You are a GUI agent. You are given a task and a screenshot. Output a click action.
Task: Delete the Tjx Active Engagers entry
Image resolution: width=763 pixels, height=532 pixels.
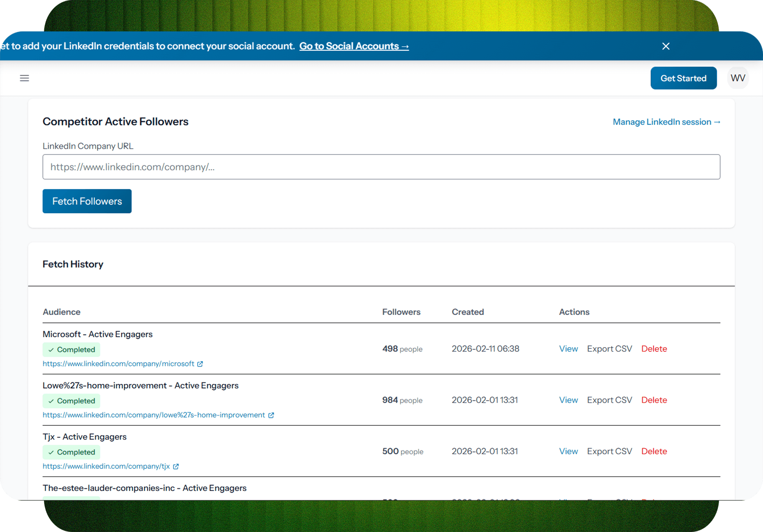[x=654, y=451]
